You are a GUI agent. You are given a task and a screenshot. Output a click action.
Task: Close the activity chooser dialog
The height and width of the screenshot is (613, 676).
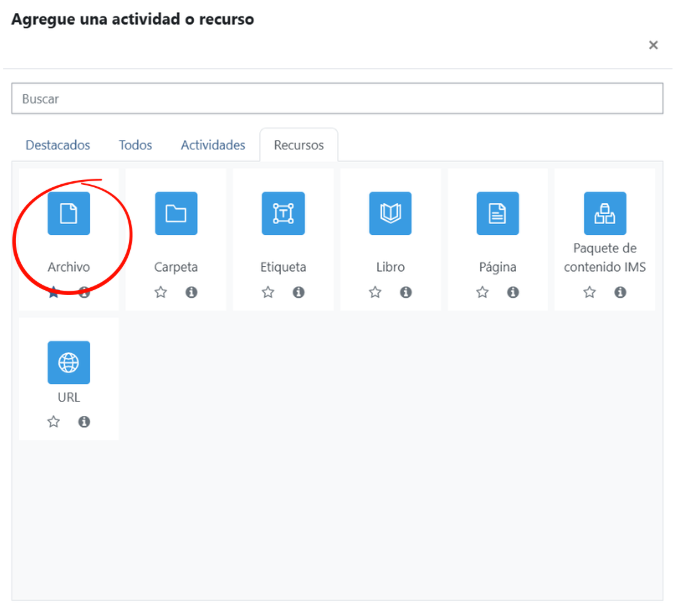point(653,45)
